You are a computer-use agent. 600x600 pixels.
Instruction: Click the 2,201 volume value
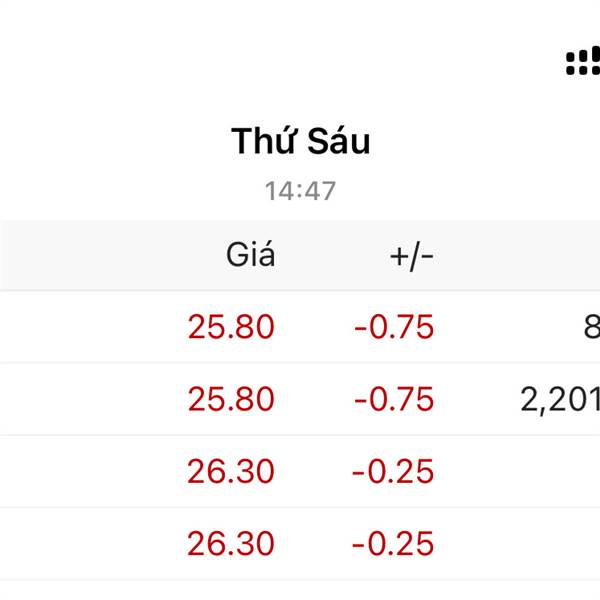[x=560, y=399]
